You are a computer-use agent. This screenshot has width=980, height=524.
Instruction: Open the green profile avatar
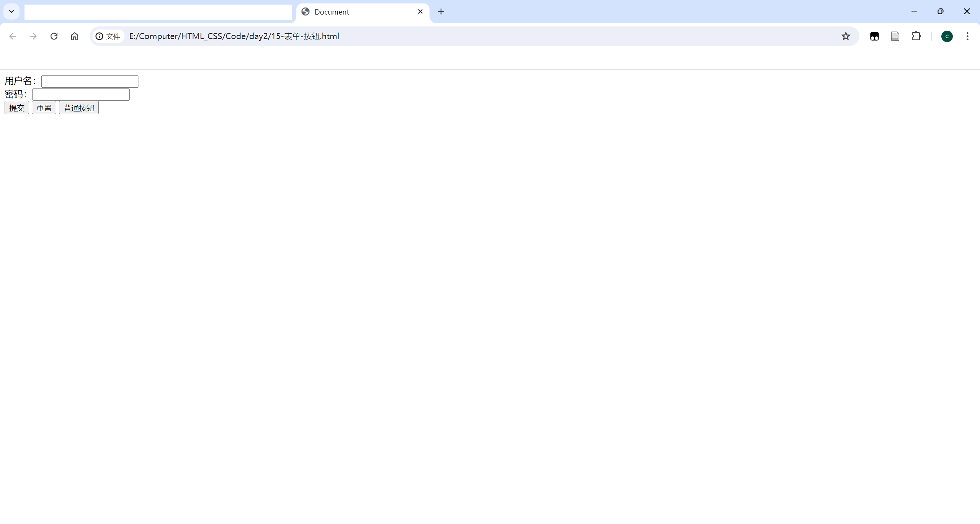point(947,36)
